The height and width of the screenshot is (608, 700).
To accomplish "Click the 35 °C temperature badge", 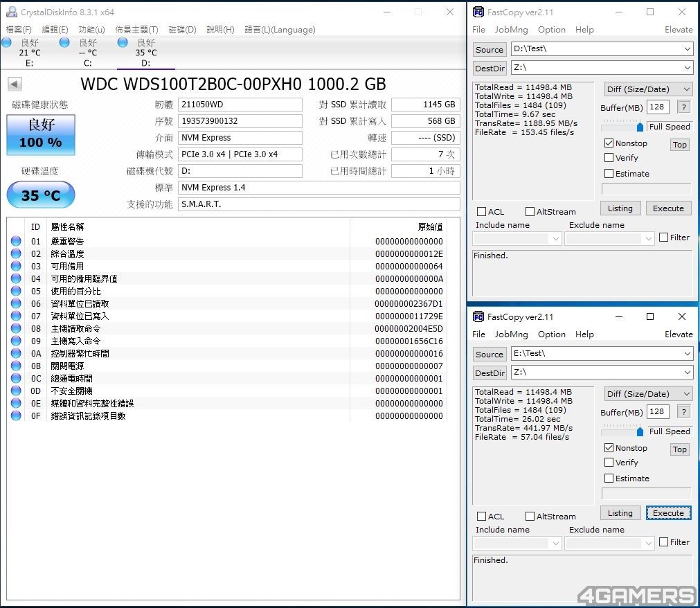I will pos(41,195).
